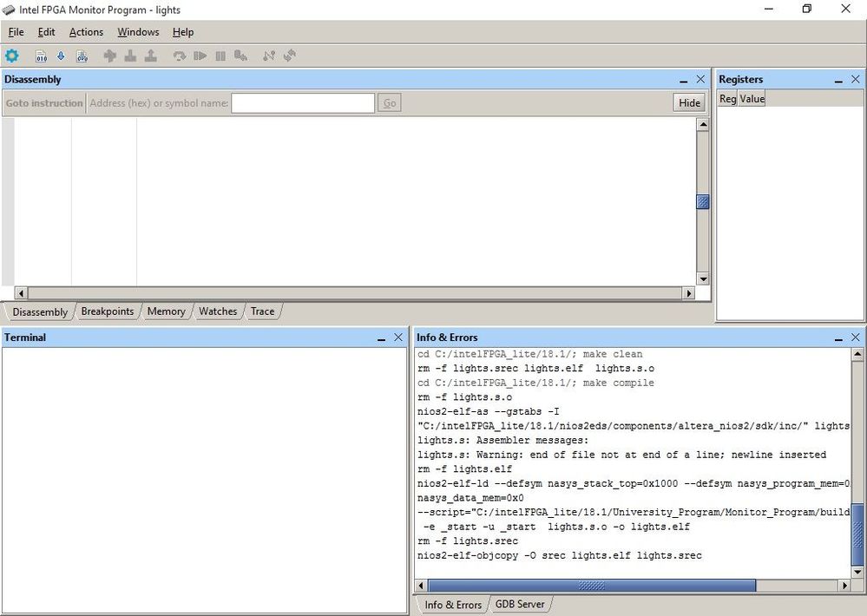Click the Single Step toolbar icon

tap(179, 56)
